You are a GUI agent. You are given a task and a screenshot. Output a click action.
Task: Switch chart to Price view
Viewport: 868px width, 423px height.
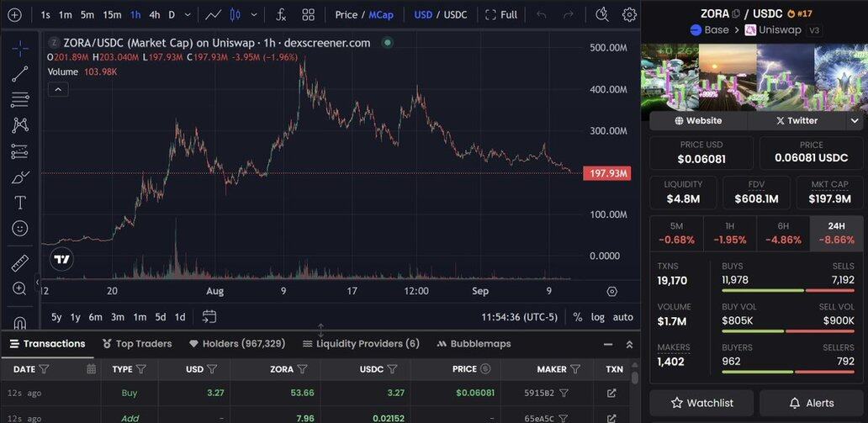346,15
